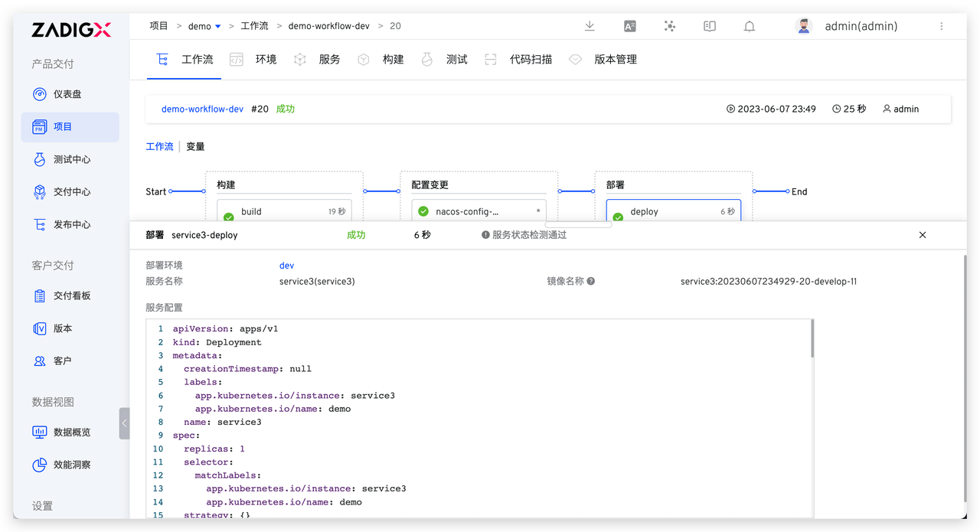
Task: Select the build job node
Action: tap(283, 212)
